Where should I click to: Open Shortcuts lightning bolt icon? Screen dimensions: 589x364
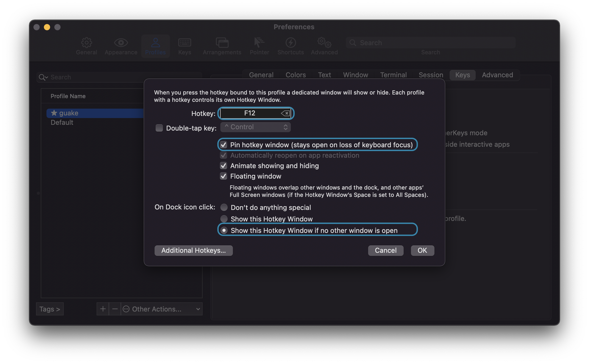(x=291, y=43)
